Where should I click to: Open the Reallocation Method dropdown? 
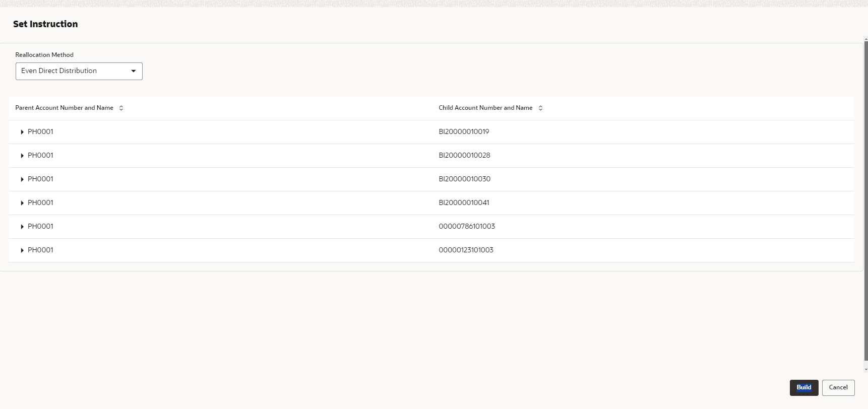point(79,71)
